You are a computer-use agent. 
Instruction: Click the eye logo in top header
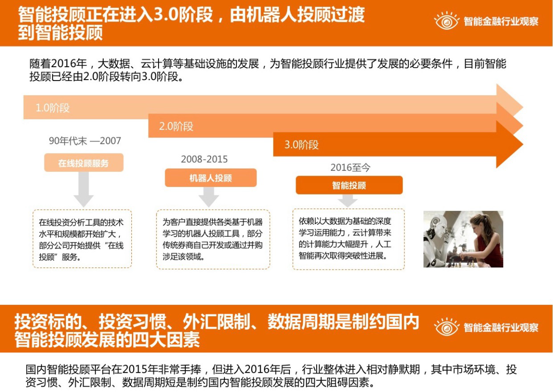tap(447, 20)
